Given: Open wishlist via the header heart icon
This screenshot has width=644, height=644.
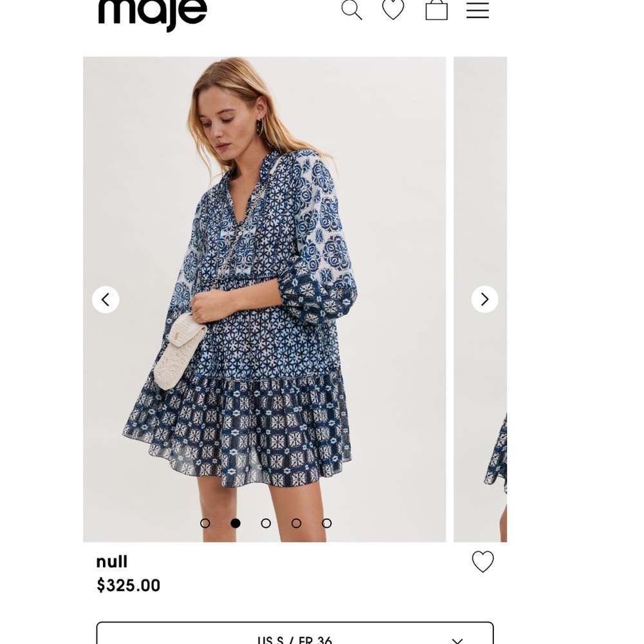Looking at the screenshot, I should tap(393, 10).
